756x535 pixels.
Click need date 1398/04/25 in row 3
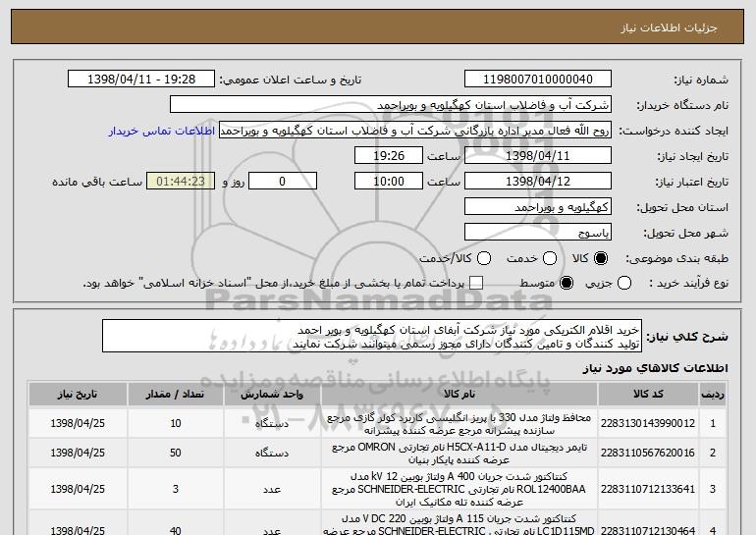pos(78,489)
